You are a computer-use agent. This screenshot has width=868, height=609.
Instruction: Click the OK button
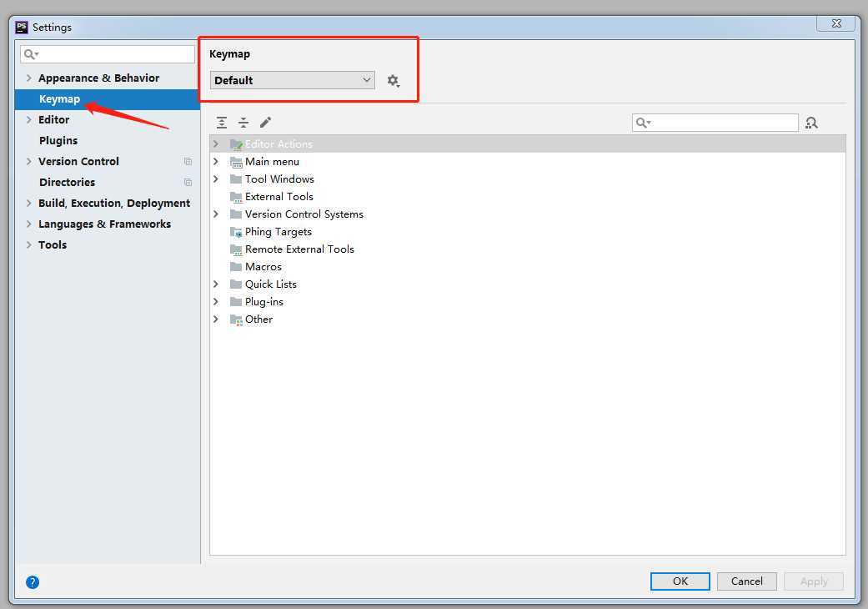pyautogui.click(x=680, y=581)
